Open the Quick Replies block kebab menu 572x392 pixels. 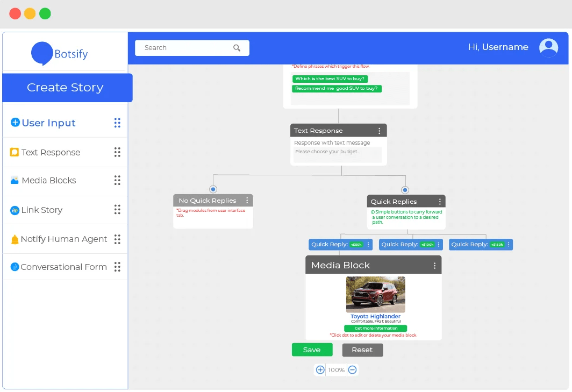[x=440, y=202]
